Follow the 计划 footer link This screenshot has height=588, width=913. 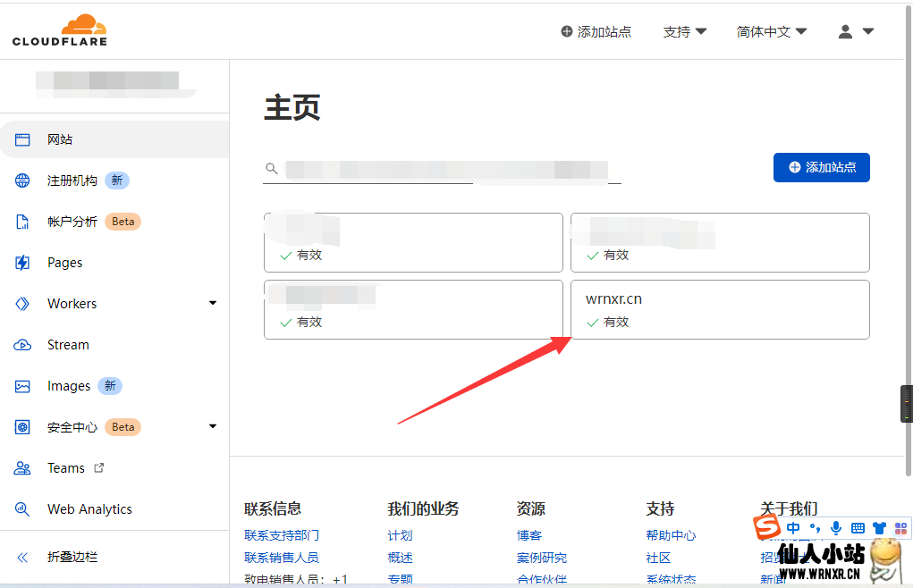coord(400,535)
